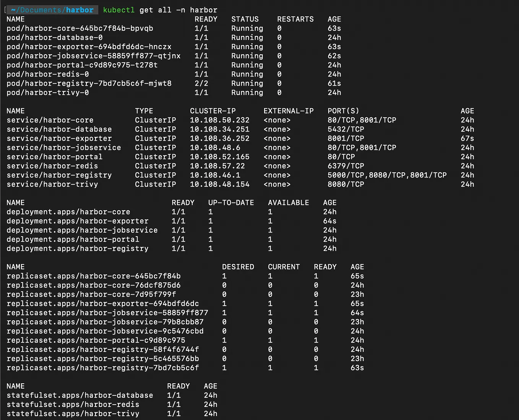Click replicaset.apps/harbor-registry-58f4f6744f
The height and width of the screenshot is (420, 519).
(x=103, y=349)
